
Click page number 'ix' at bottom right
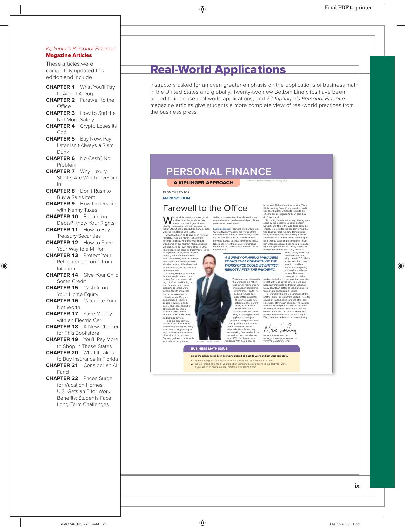point(357,486)
